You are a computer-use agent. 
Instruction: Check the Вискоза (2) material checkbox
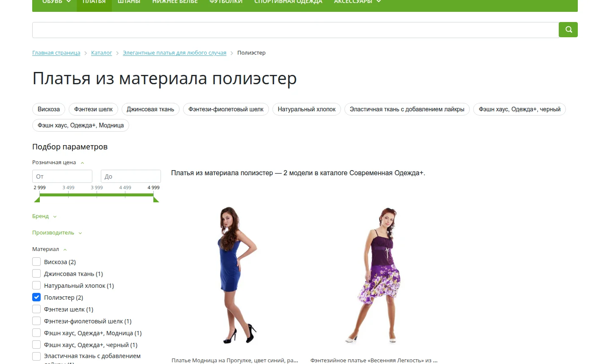click(36, 262)
